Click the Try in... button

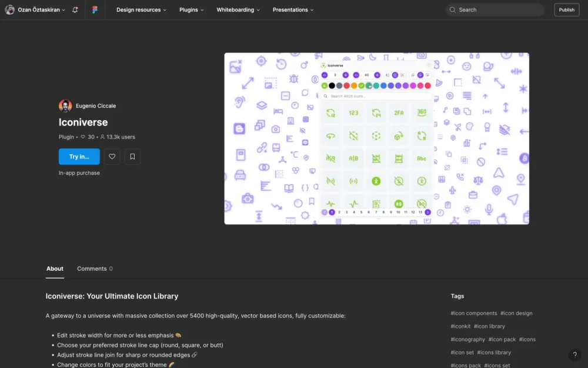tap(79, 157)
